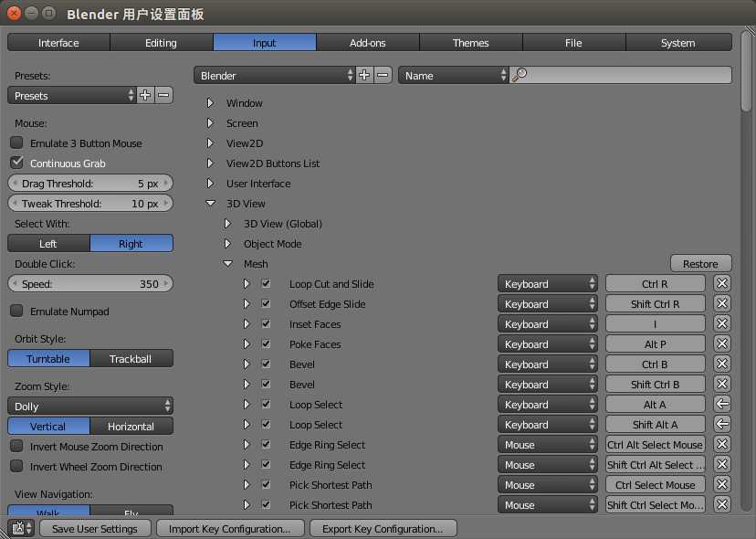This screenshot has width=756, height=539.
Task: Expand the User Interface keymap category
Action: [210, 184]
